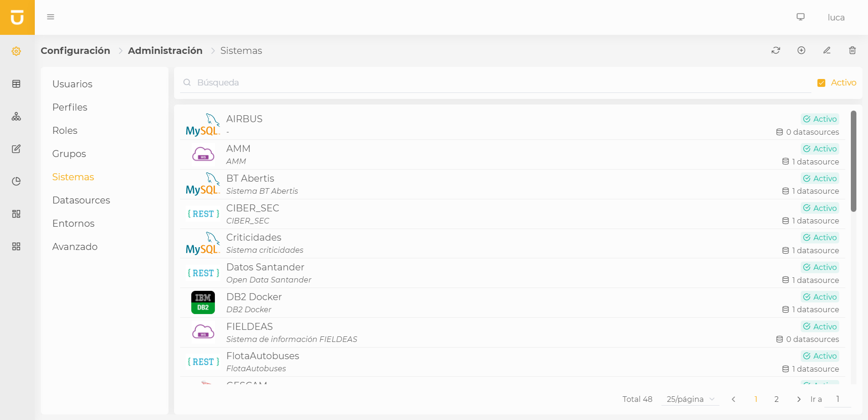Click the Administración breadcrumb link
Screen dimensions: 868x420
165,51
